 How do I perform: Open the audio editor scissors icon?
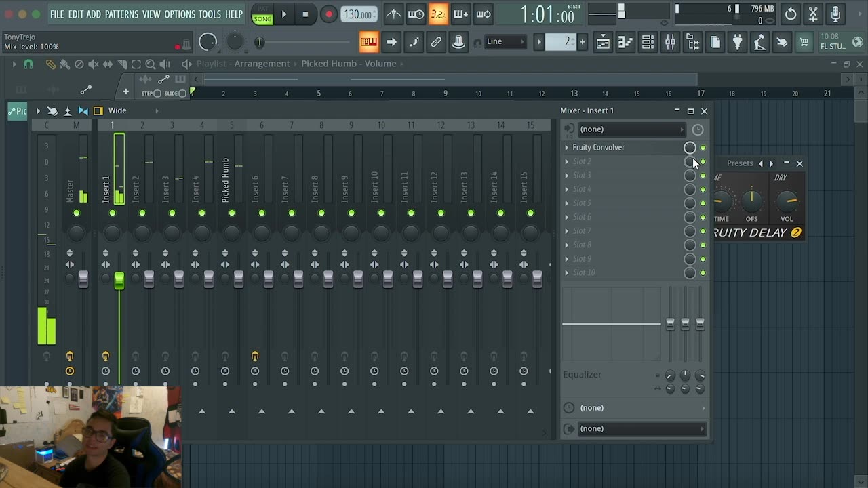(x=813, y=14)
